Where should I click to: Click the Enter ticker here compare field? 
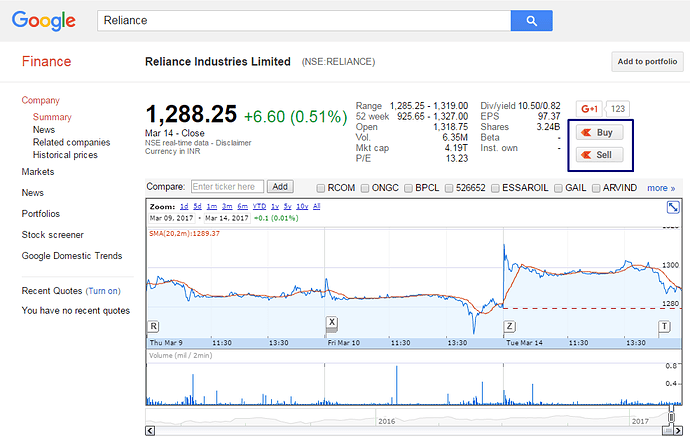(228, 187)
